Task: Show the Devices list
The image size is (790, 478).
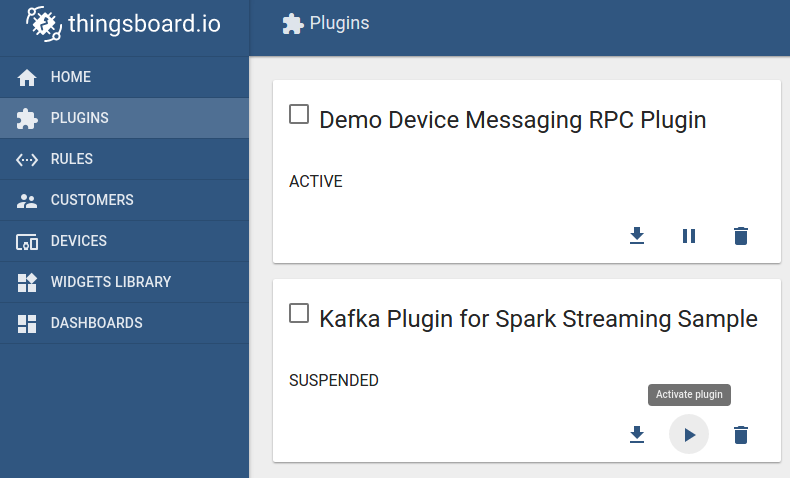Action: coord(78,241)
